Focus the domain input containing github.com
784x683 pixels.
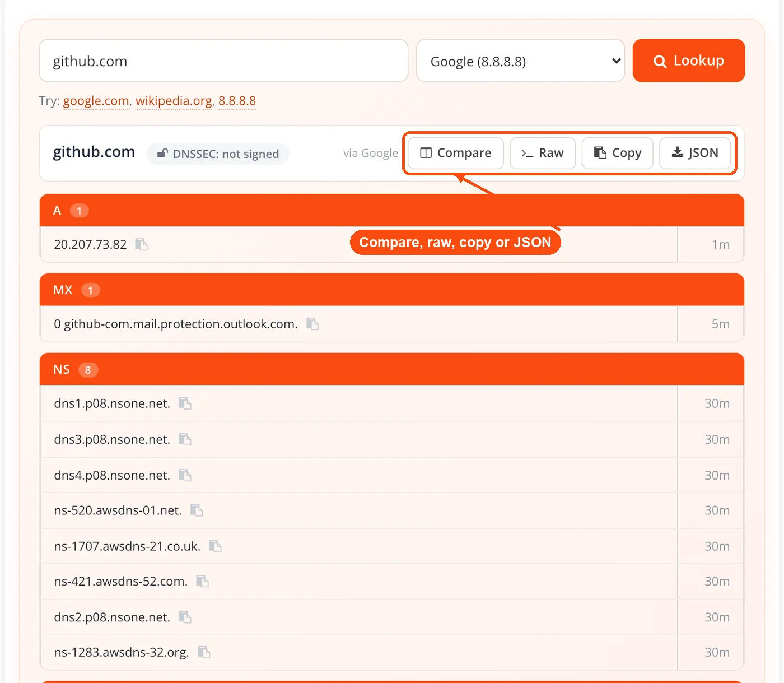(x=223, y=61)
